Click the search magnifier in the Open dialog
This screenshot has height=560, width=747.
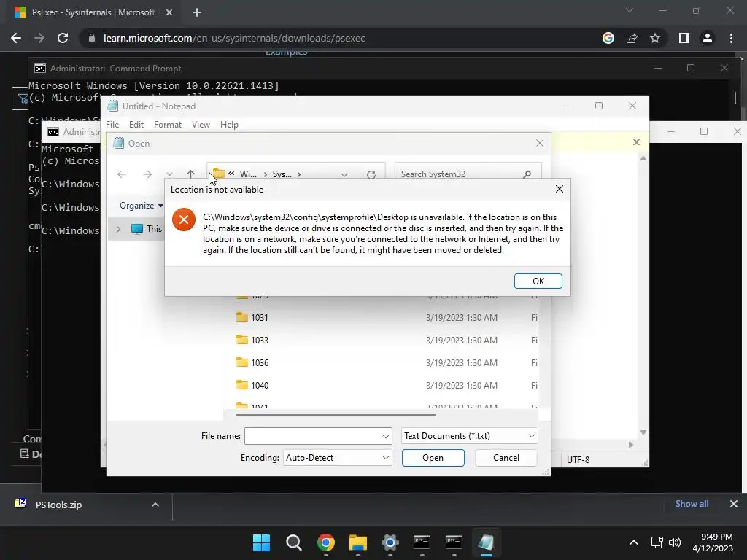point(527,174)
